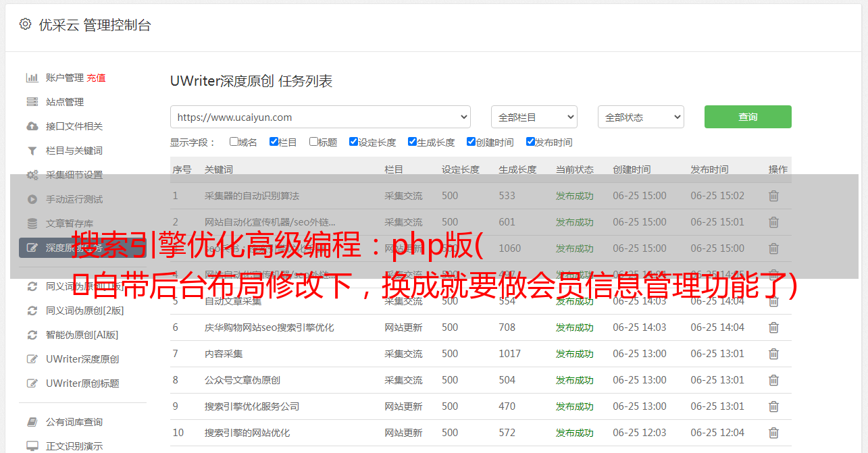This screenshot has height=453, width=868.
Task: Open the 全部栏目 dropdown
Action: pyautogui.click(x=534, y=117)
